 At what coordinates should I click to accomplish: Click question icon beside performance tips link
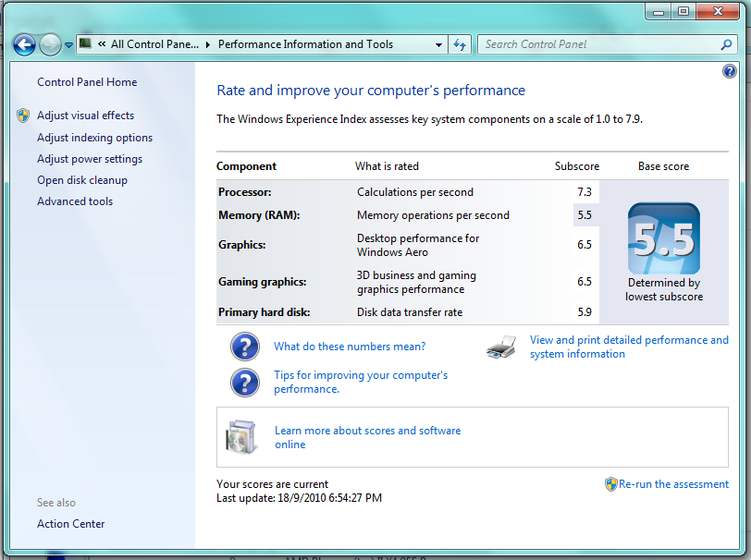click(244, 382)
